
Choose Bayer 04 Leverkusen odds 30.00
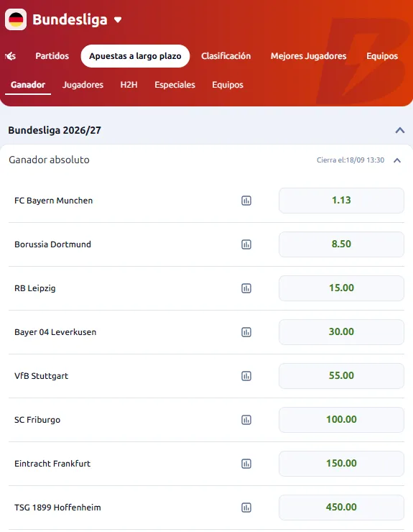coord(341,332)
